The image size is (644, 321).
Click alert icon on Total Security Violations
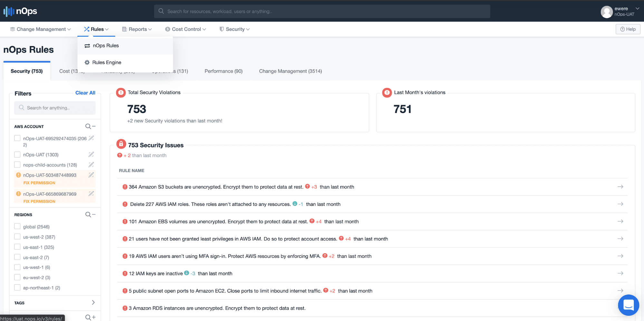pos(121,93)
